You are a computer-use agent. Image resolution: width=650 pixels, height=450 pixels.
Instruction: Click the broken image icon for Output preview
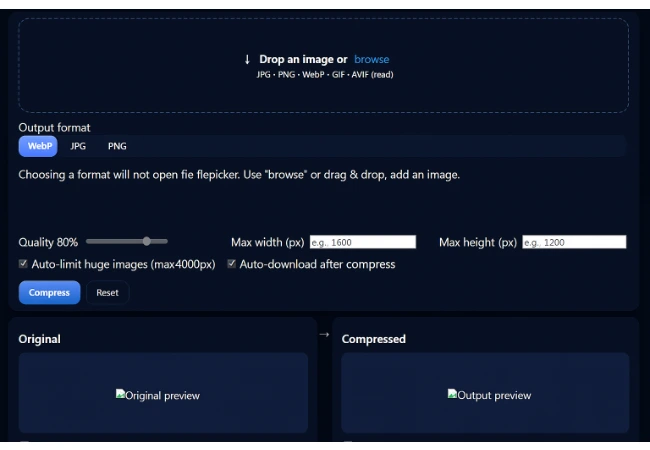pos(452,395)
